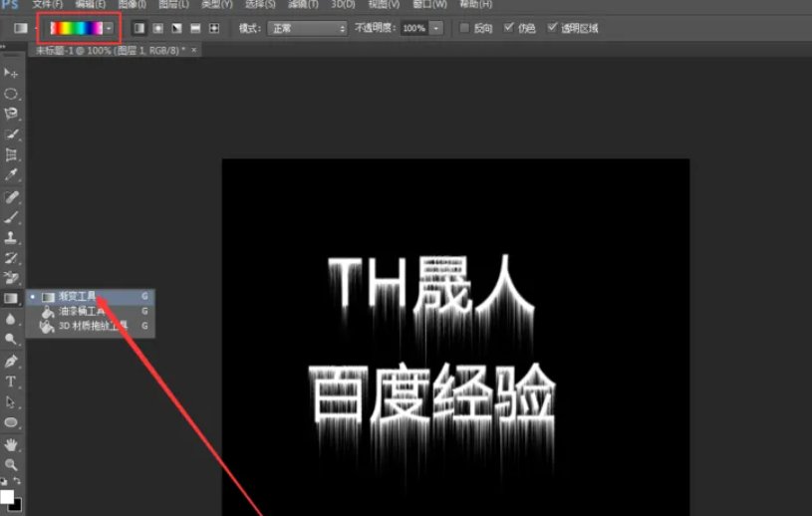Open the 类型(Y) menu
This screenshot has width=812, height=516.
click(x=216, y=4)
